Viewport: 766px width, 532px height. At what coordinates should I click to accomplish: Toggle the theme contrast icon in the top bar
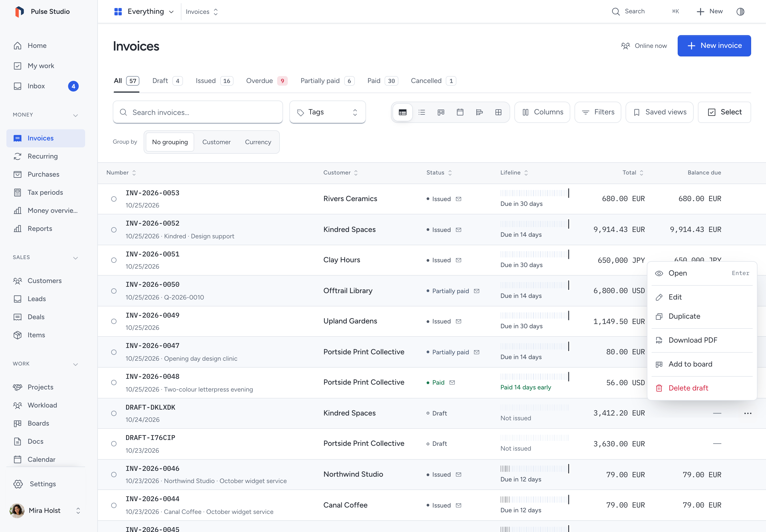pyautogui.click(x=740, y=12)
